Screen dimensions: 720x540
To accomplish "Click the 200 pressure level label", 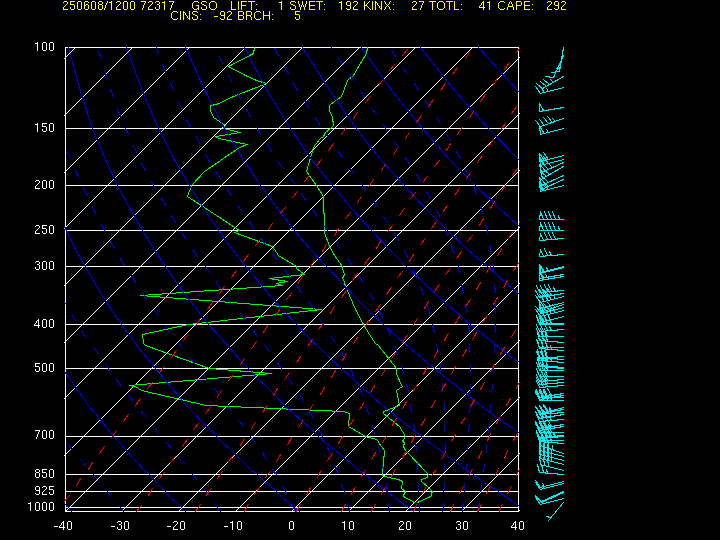I will coord(45,185).
